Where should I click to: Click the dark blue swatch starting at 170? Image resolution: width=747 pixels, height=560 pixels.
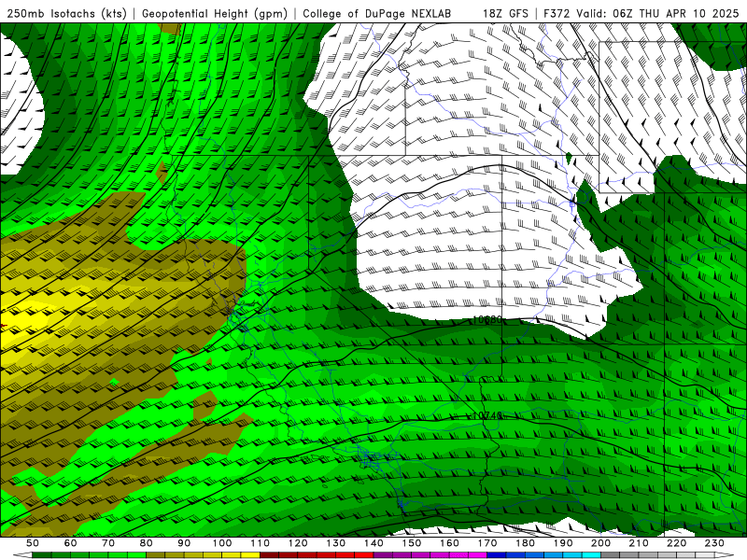point(497,555)
